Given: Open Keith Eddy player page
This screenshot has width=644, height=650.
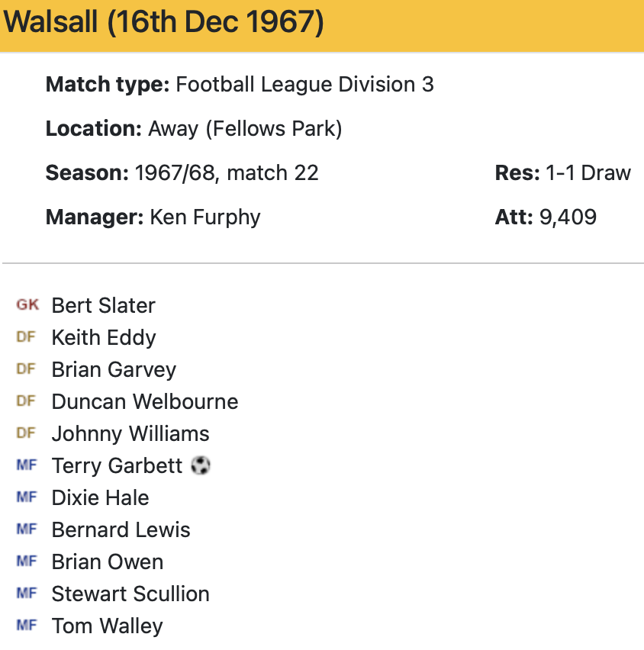Looking at the screenshot, I should click(x=103, y=337).
